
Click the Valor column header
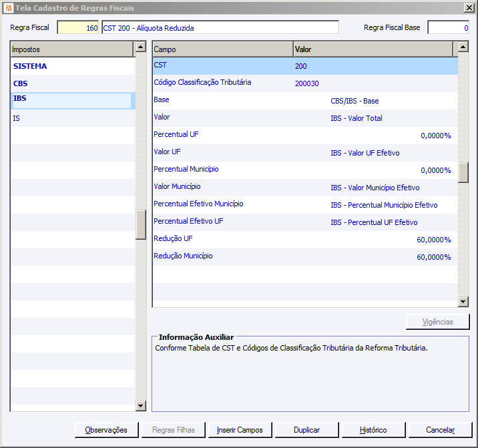click(x=373, y=49)
